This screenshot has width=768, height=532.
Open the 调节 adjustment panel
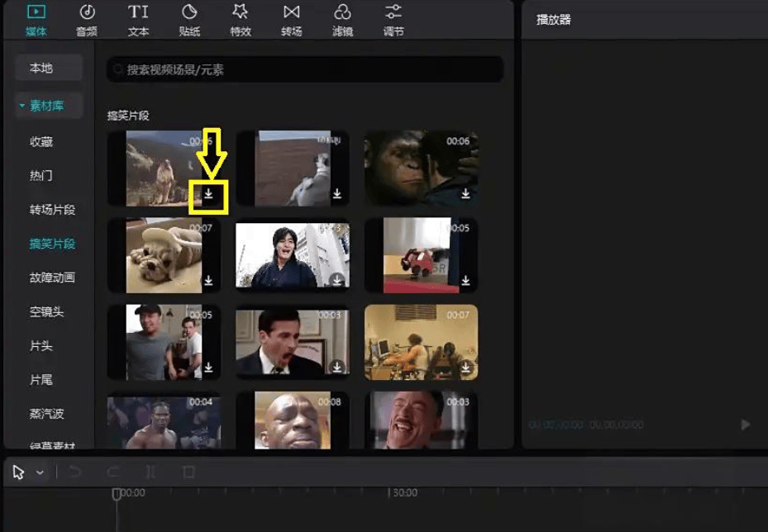[394, 18]
